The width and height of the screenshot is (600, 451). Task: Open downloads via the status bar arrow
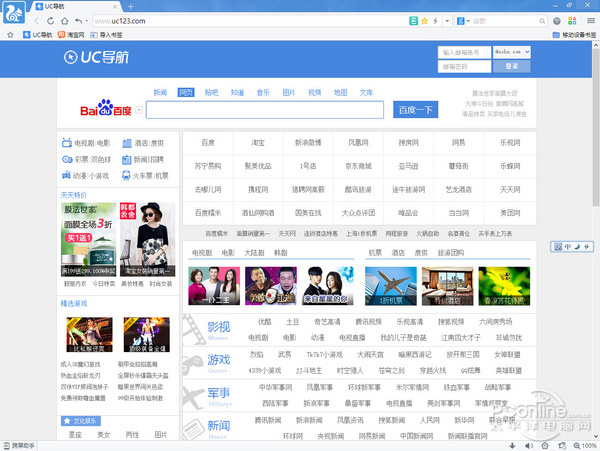click(x=512, y=446)
